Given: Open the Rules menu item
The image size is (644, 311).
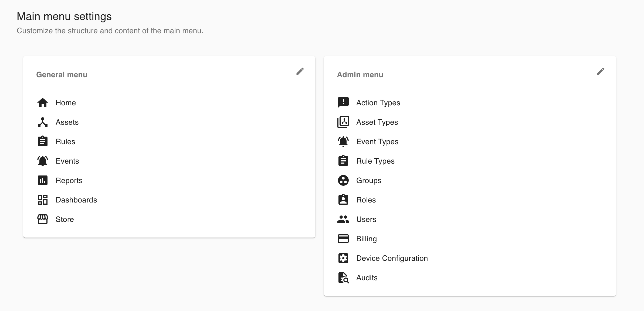Looking at the screenshot, I should coord(65,141).
